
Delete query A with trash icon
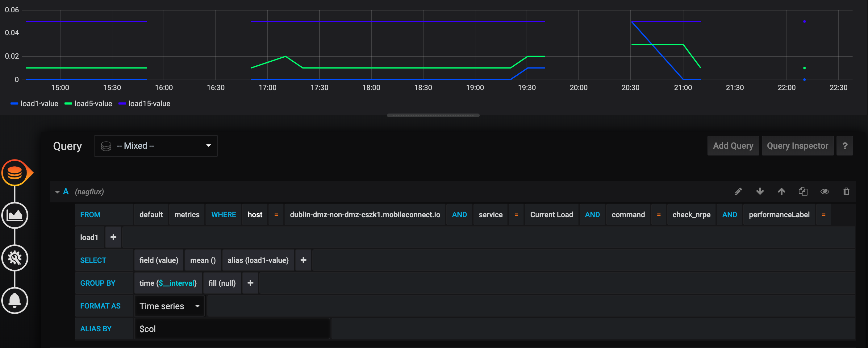[x=846, y=191]
